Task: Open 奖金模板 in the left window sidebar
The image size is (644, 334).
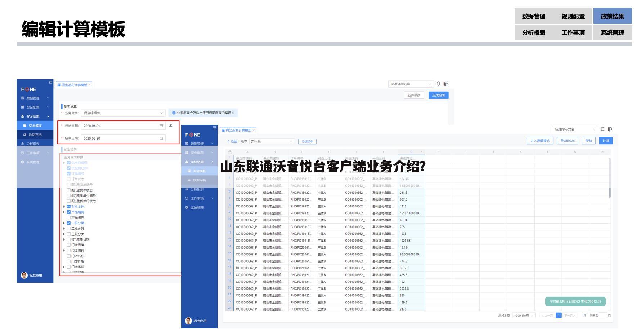Action: (x=35, y=126)
